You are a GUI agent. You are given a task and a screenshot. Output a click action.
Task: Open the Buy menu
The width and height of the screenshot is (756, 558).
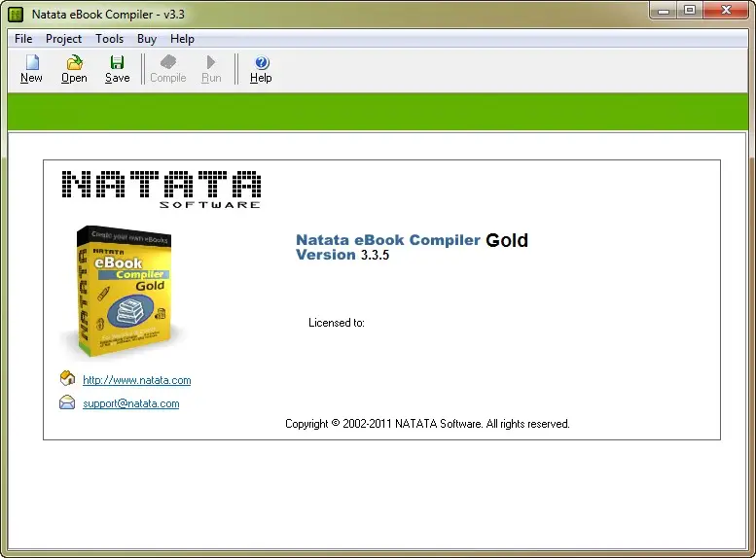coord(147,39)
